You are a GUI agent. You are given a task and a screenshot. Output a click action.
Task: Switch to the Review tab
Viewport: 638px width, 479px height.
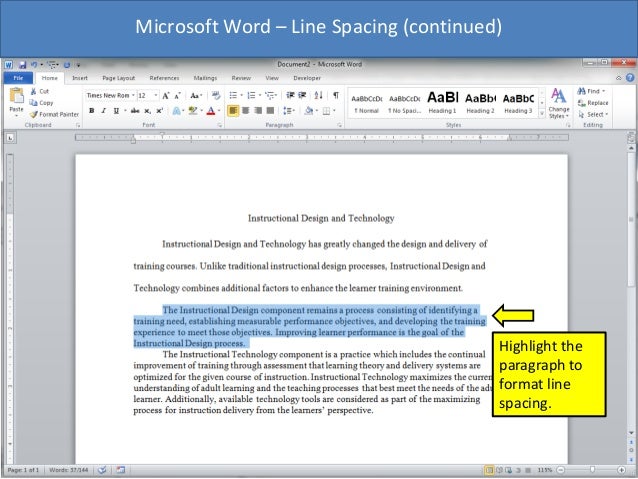click(241, 78)
